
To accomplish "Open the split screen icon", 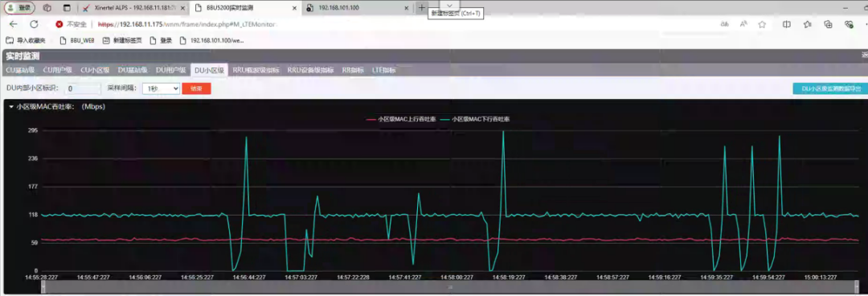I will (x=787, y=24).
